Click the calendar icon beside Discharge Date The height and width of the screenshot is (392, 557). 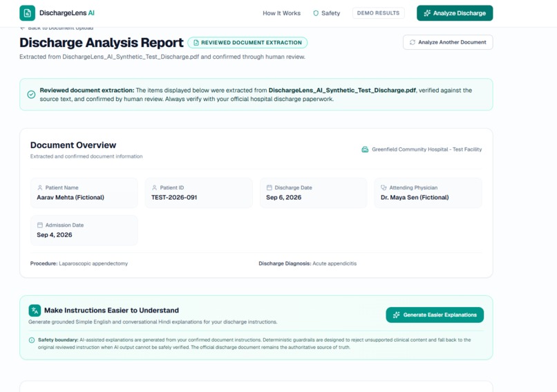coord(270,187)
